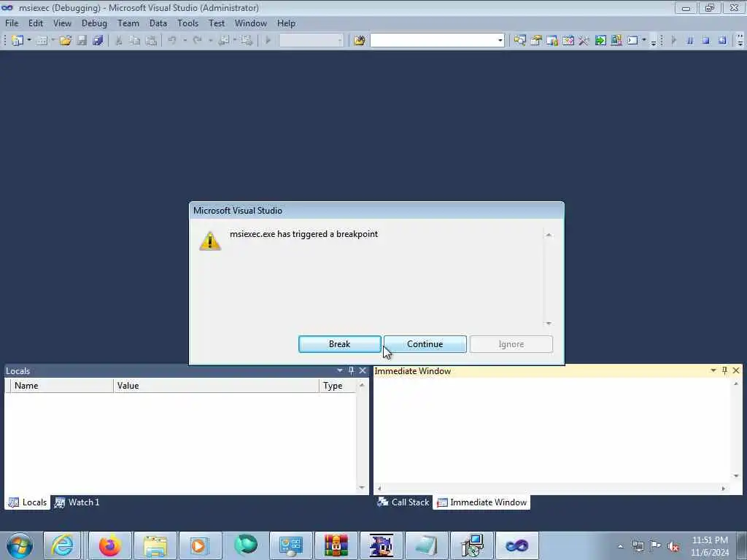Open the Toolbox hammer-and-wrench icon
Image resolution: width=747 pixels, height=560 pixels.
pos(584,41)
